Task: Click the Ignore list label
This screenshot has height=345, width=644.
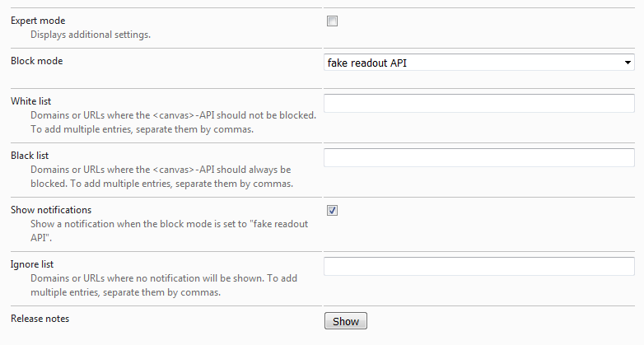Action: coord(32,264)
